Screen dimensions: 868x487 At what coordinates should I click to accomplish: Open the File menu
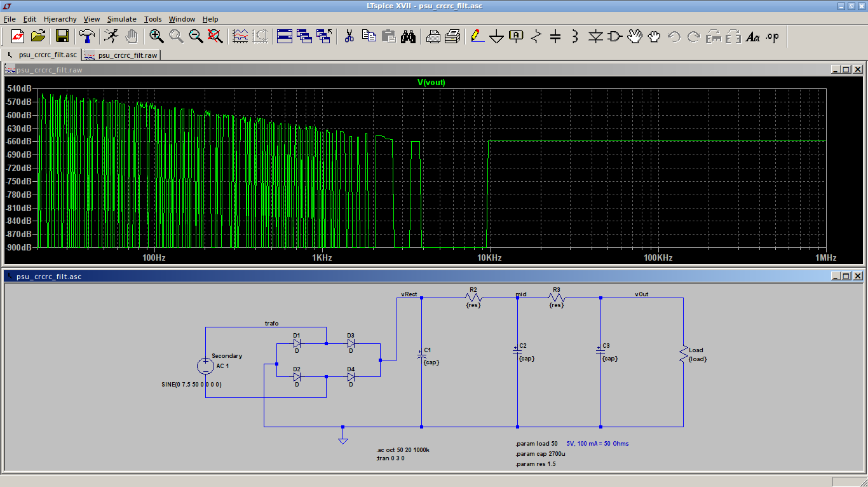(10, 19)
